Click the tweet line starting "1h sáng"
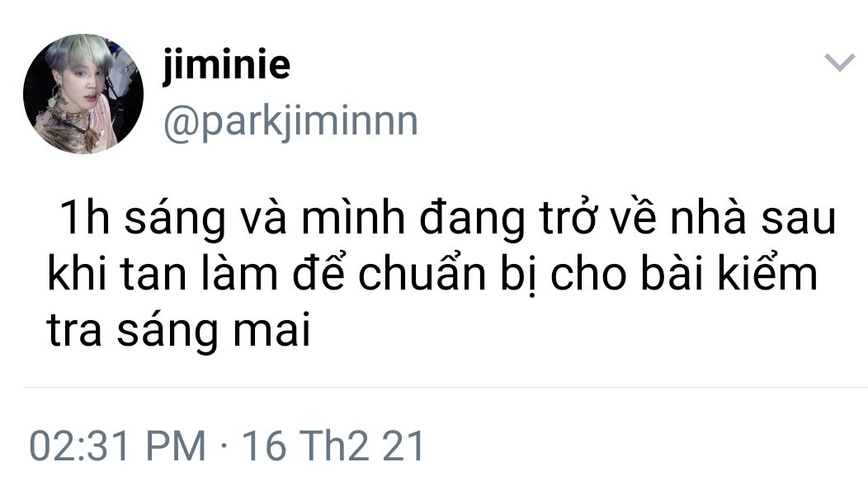 point(446,218)
